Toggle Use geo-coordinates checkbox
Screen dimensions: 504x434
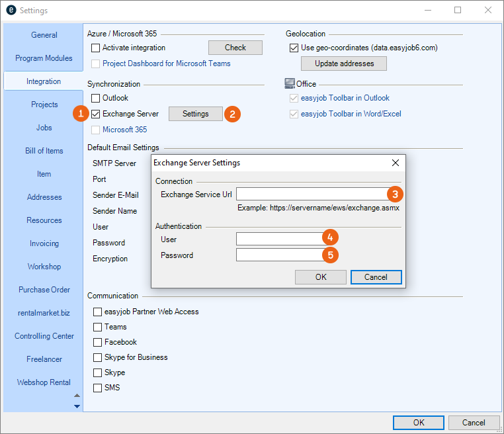294,48
